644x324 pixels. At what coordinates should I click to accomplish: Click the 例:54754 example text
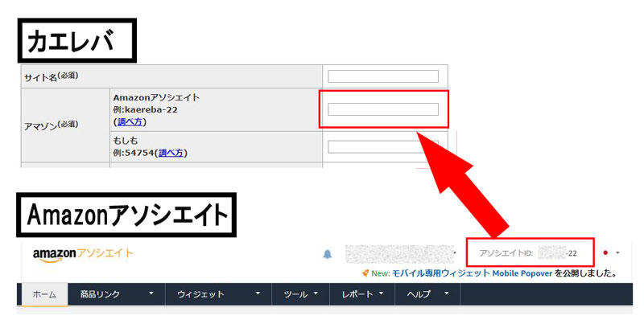coord(134,153)
